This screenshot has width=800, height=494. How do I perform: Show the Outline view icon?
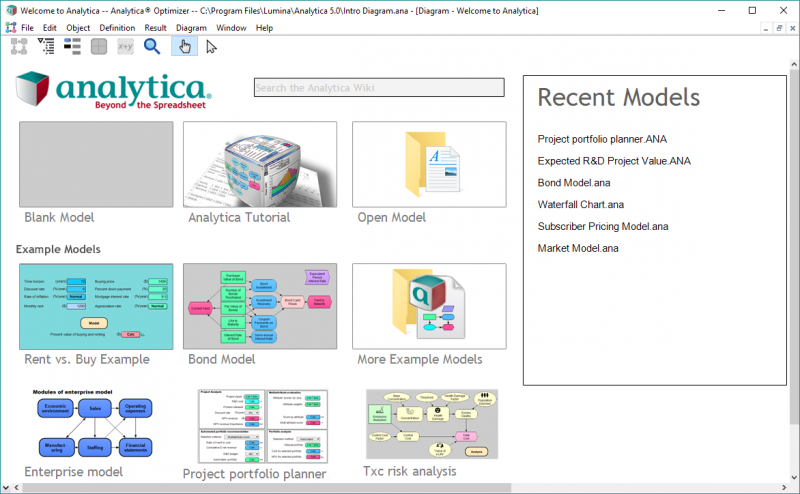[46, 46]
